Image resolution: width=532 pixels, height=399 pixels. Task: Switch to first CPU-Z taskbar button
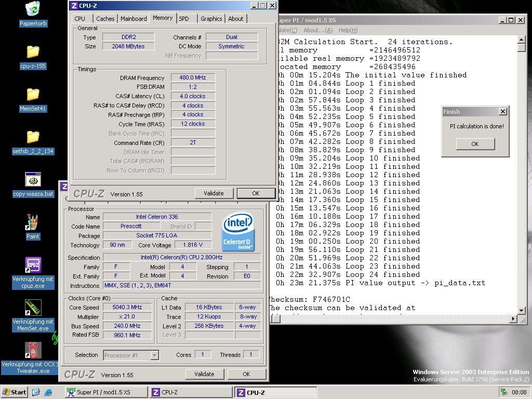click(x=191, y=392)
